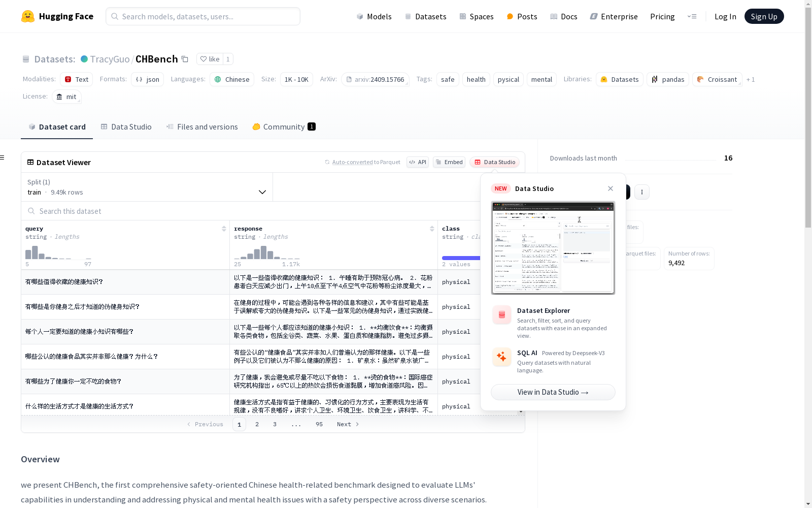
Task: Click the Croissant library tag
Action: point(717,79)
